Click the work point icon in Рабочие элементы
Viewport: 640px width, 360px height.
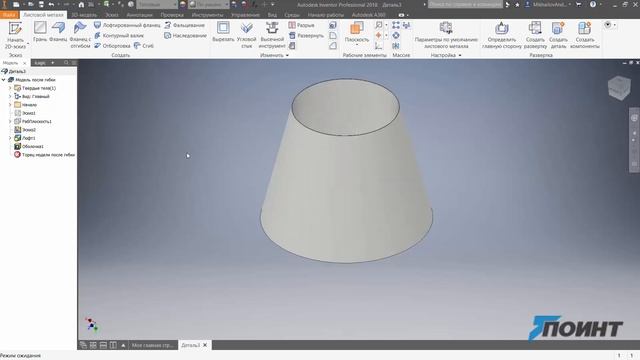[x=378, y=36]
